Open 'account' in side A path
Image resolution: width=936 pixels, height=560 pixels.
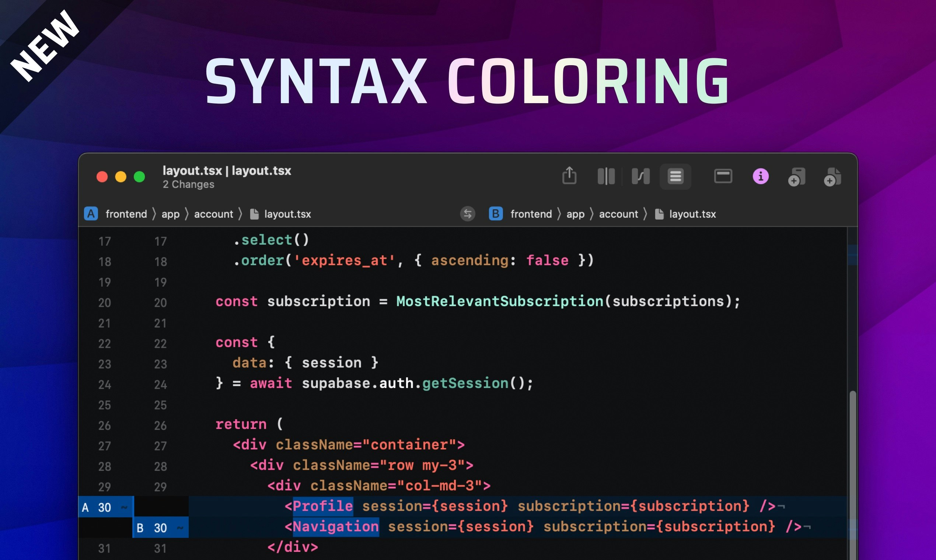pyautogui.click(x=214, y=214)
